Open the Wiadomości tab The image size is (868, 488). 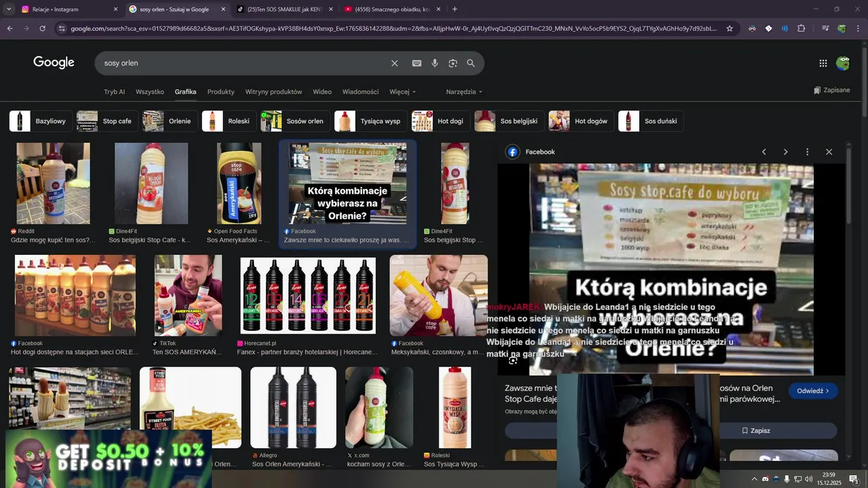[361, 91]
